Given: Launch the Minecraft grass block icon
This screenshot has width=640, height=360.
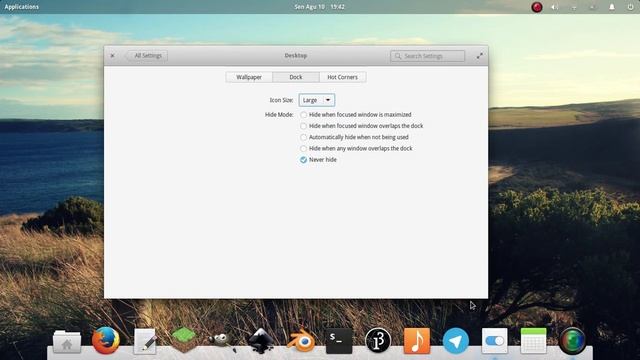Looking at the screenshot, I should pos(184,340).
